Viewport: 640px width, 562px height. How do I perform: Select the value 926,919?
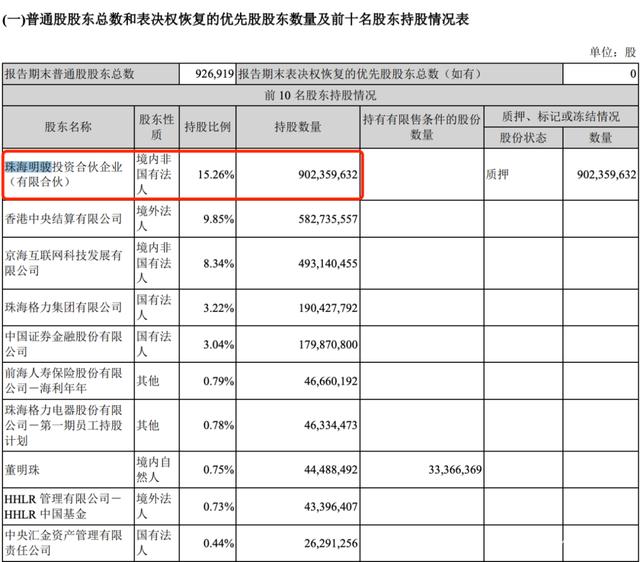(x=214, y=74)
